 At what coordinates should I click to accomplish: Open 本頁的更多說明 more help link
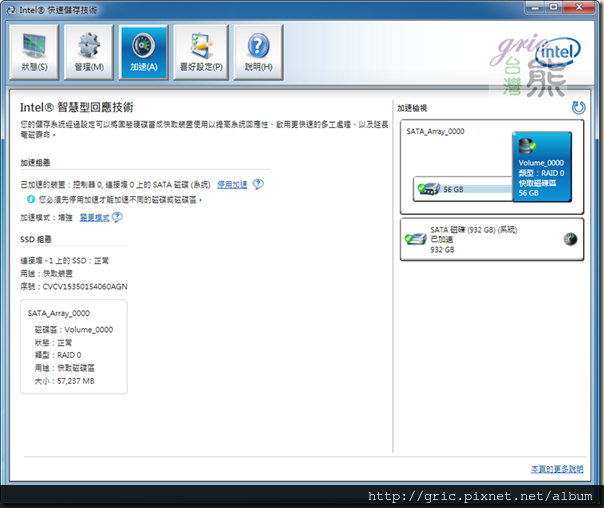pyautogui.click(x=557, y=469)
